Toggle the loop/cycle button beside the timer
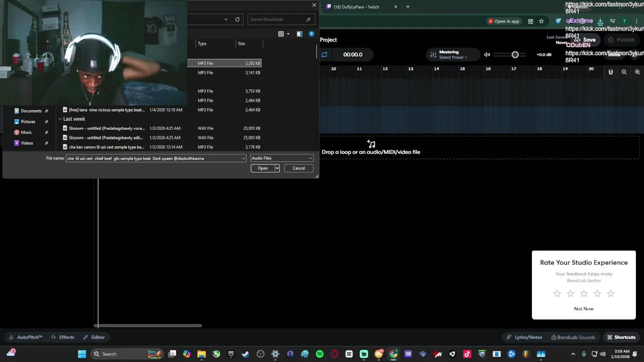The height and width of the screenshot is (362, 644). click(324, 54)
